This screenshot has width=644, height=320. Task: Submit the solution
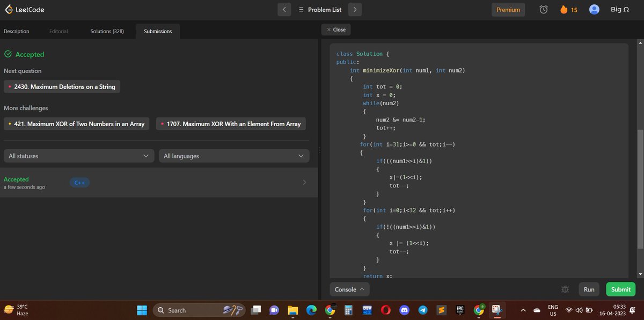point(621,289)
